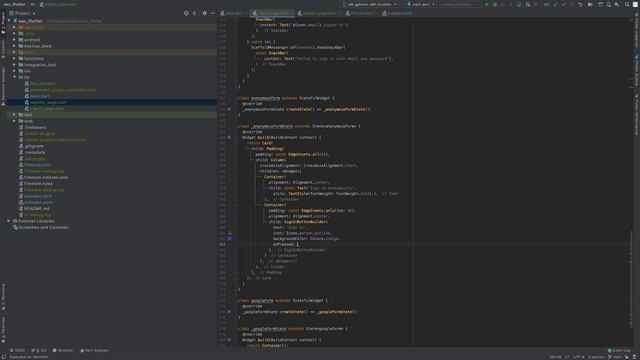The width and height of the screenshot is (640, 360).
Task: Click the onPressed line in editor
Action: pyautogui.click(x=286, y=244)
